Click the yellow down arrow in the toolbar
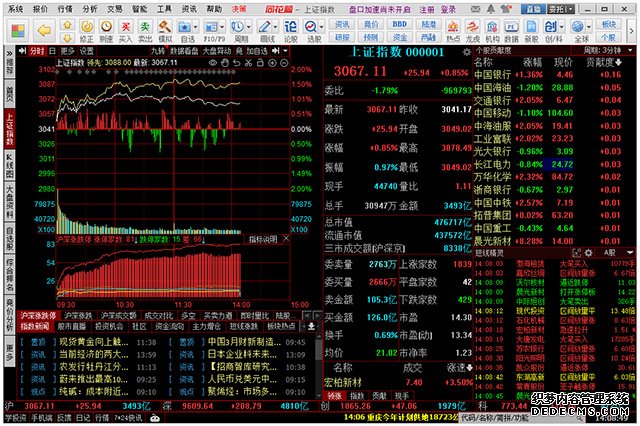Screen dimensions: 640x426 click(x=67, y=38)
